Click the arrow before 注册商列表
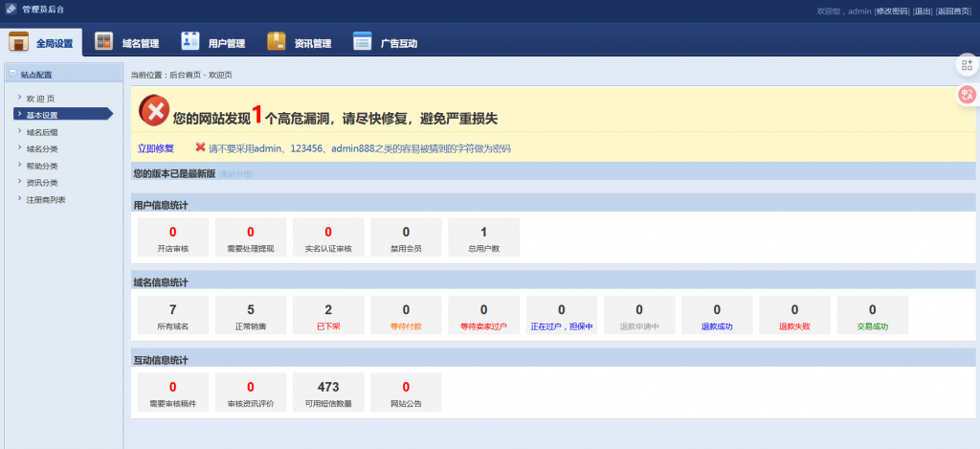 pyautogui.click(x=20, y=199)
